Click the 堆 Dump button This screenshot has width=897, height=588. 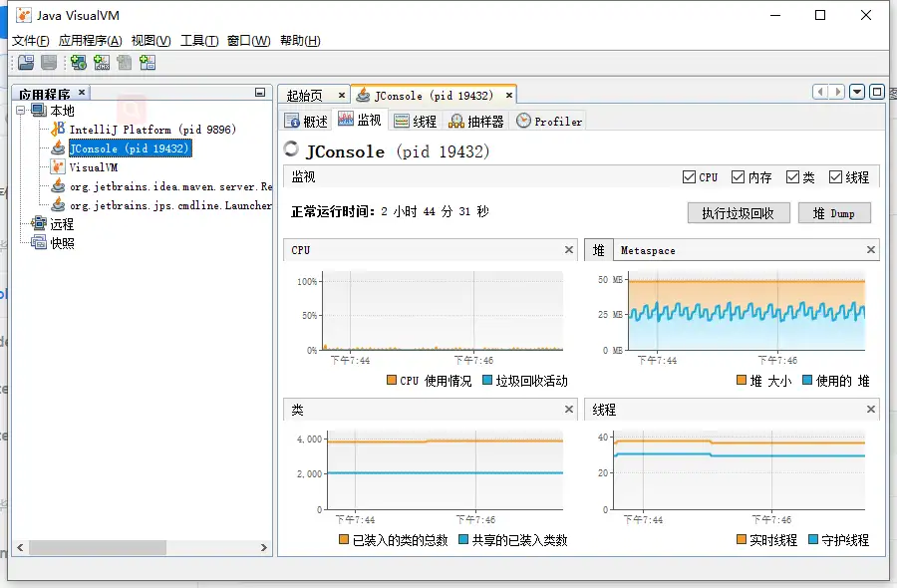(834, 213)
